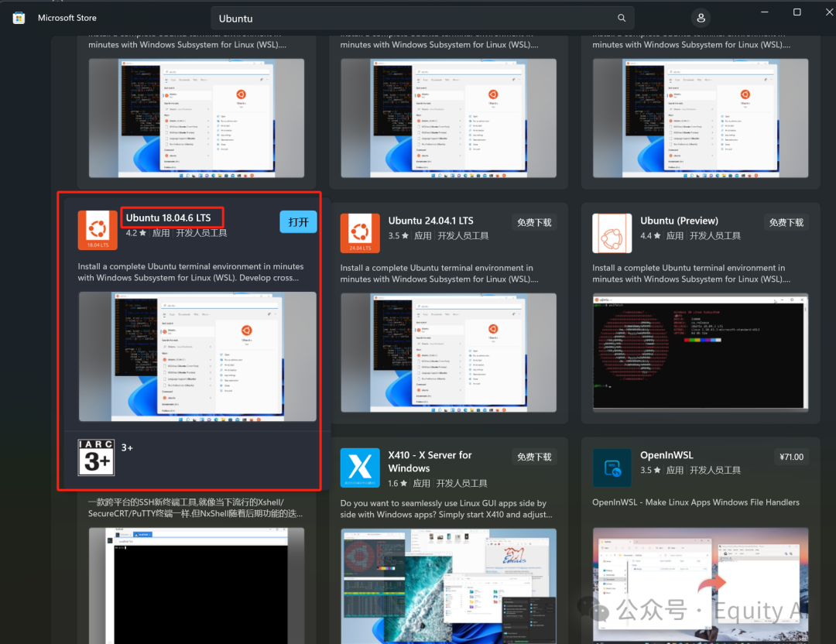Minimize the Microsoft Store window
The width and height of the screenshot is (836, 644).
point(765,12)
